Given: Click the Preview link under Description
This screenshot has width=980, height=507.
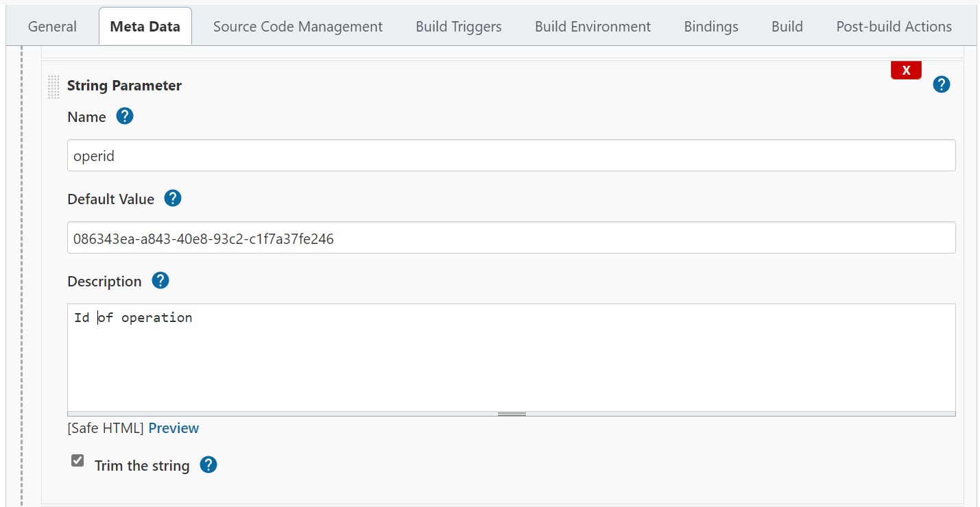Looking at the screenshot, I should 174,428.
